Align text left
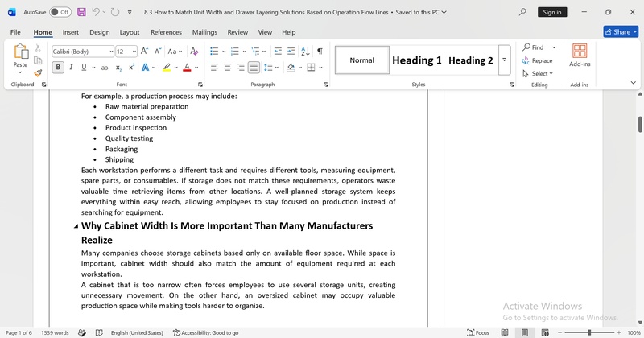Image resolution: width=644 pixels, height=338 pixels. coord(214,68)
